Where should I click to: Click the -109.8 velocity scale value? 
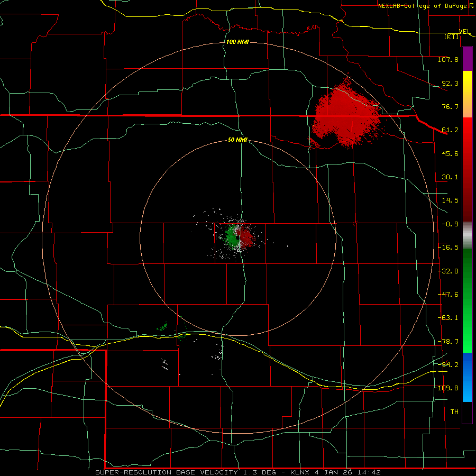point(446,388)
